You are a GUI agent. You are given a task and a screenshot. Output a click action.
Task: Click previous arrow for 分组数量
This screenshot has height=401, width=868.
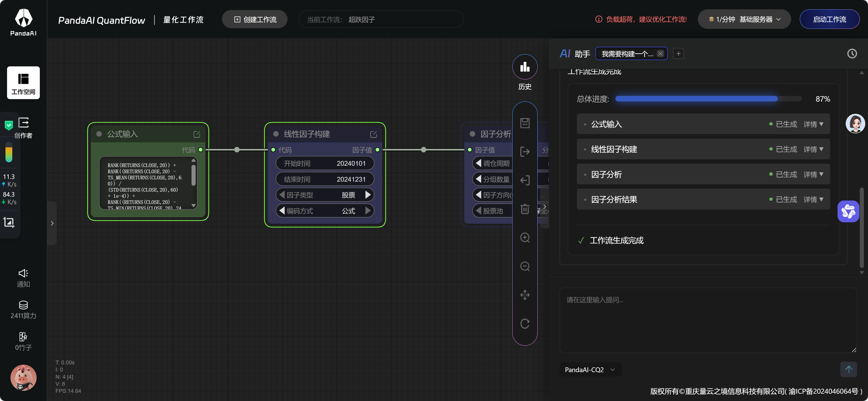(478, 179)
